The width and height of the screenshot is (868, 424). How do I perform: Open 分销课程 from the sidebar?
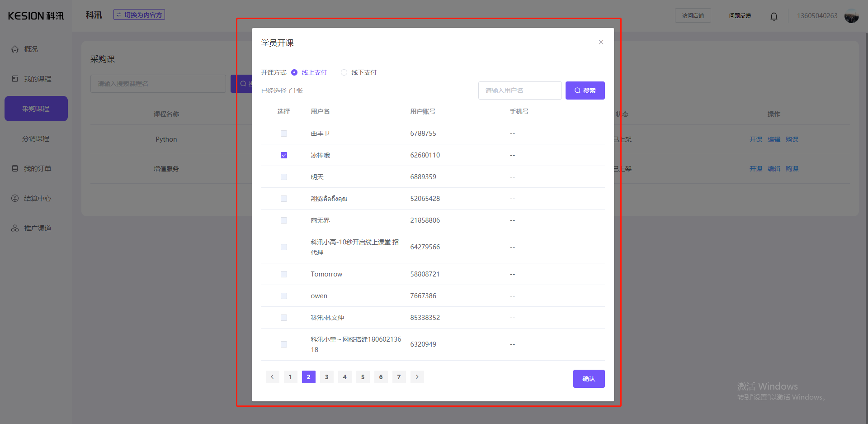(x=36, y=138)
